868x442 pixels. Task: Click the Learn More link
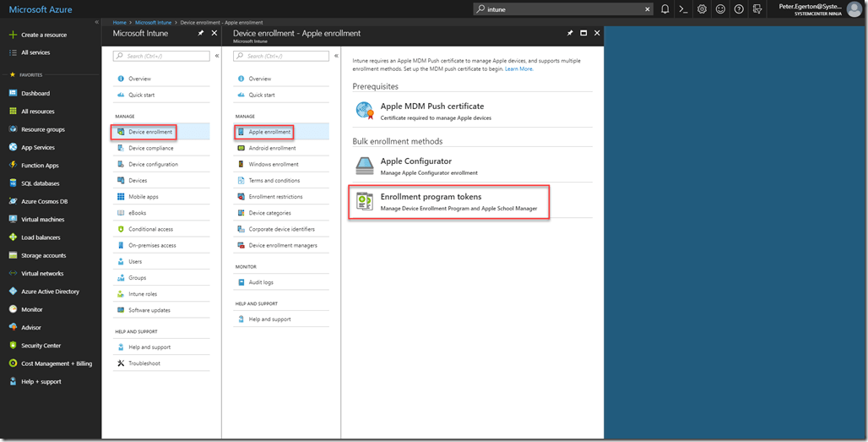[x=518, y=69]
